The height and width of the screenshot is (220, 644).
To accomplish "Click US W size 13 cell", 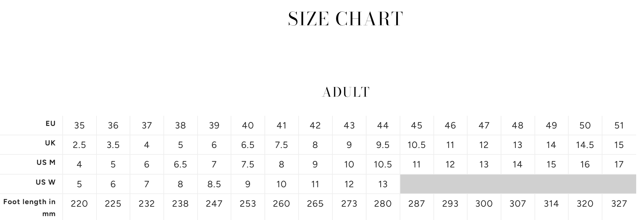I will pos(383,184).
